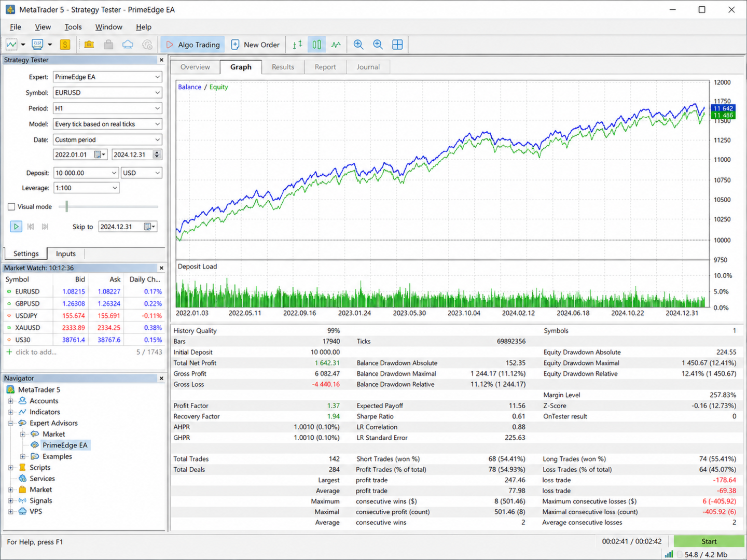Image resolution: width=747 pixels, height=560 pixels.
Task: Open the Model dropdown list
Action: (x=107, y=124)
